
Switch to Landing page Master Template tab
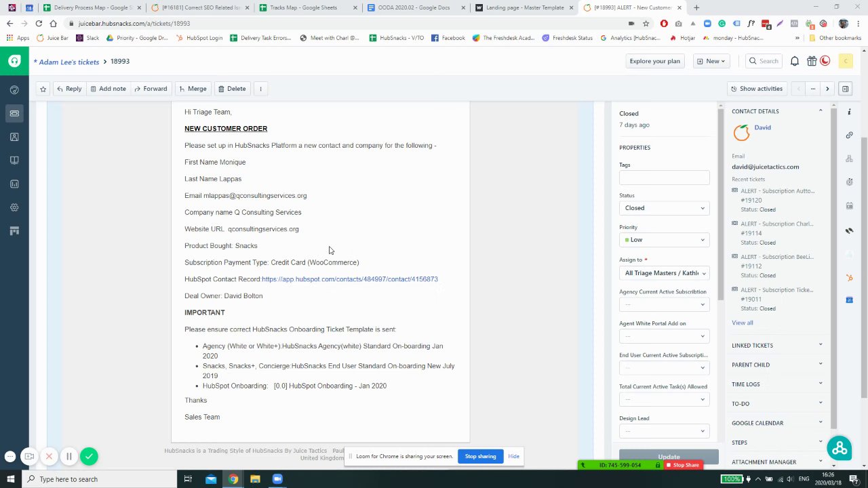pyautogui.click(x=524, y=7)
